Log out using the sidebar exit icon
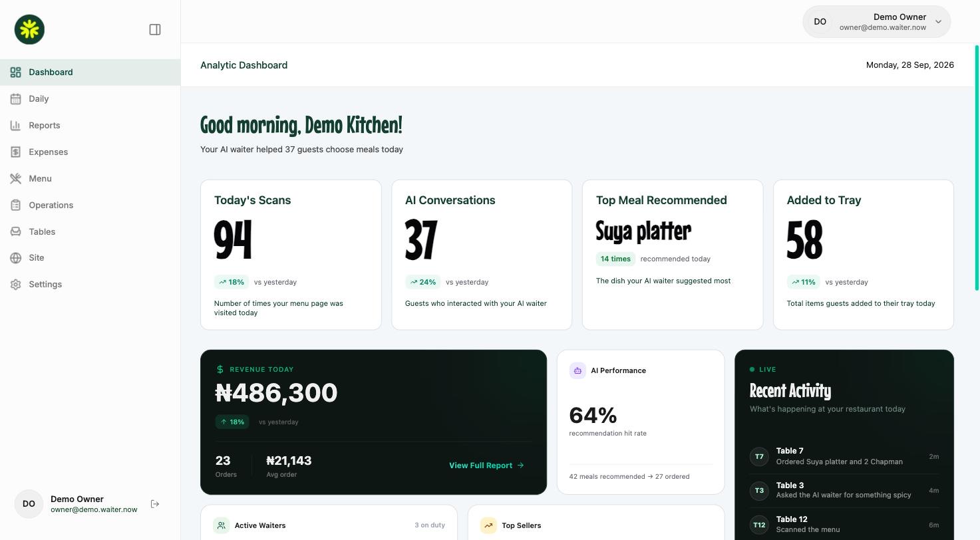The image size is (980, 540). click(155, 504)
